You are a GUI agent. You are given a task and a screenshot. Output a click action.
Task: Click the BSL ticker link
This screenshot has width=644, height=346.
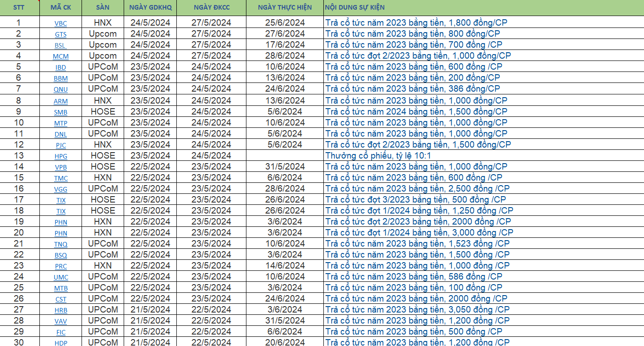click(x=60, y=45)
